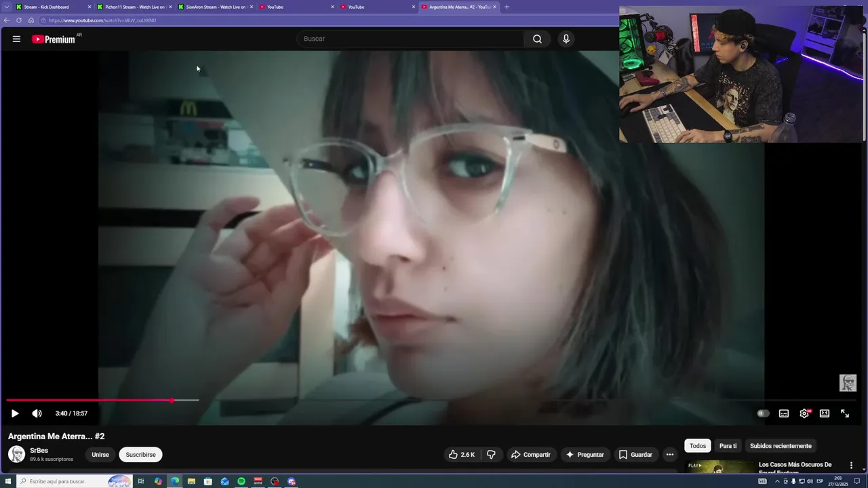Play the paused video
This screenshot has width=868, height=488.
click(15, 413)
